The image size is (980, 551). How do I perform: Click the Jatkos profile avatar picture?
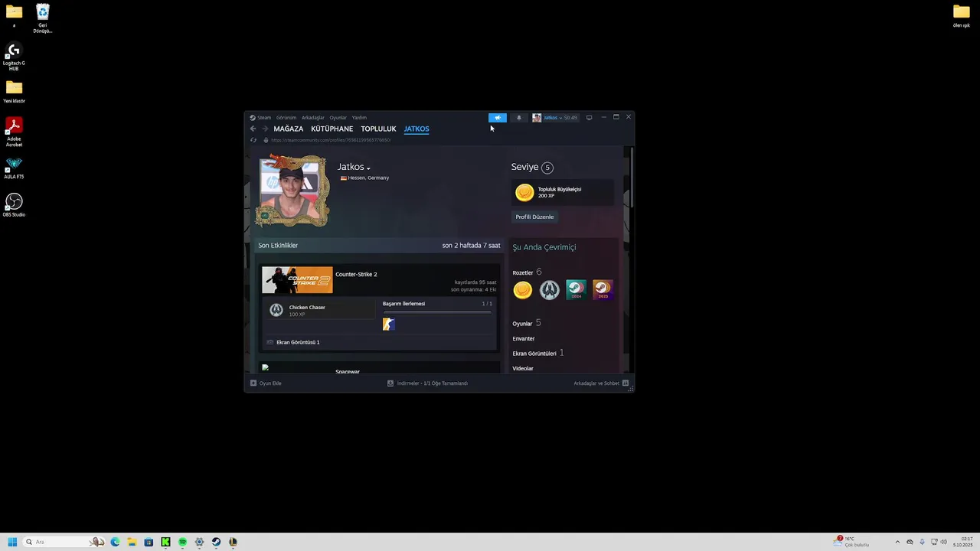click(290, 190)
